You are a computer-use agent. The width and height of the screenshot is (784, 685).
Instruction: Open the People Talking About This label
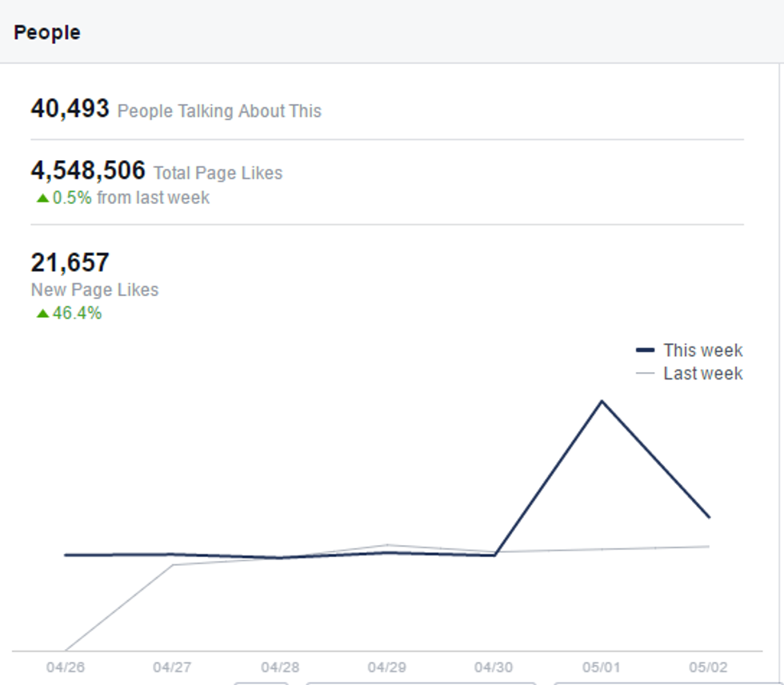point(219,111)
